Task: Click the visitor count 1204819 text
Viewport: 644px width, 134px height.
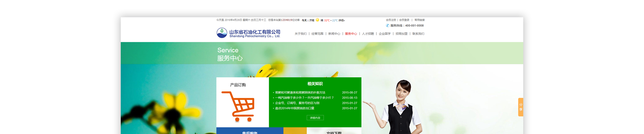Action: (x=286, y=20)
